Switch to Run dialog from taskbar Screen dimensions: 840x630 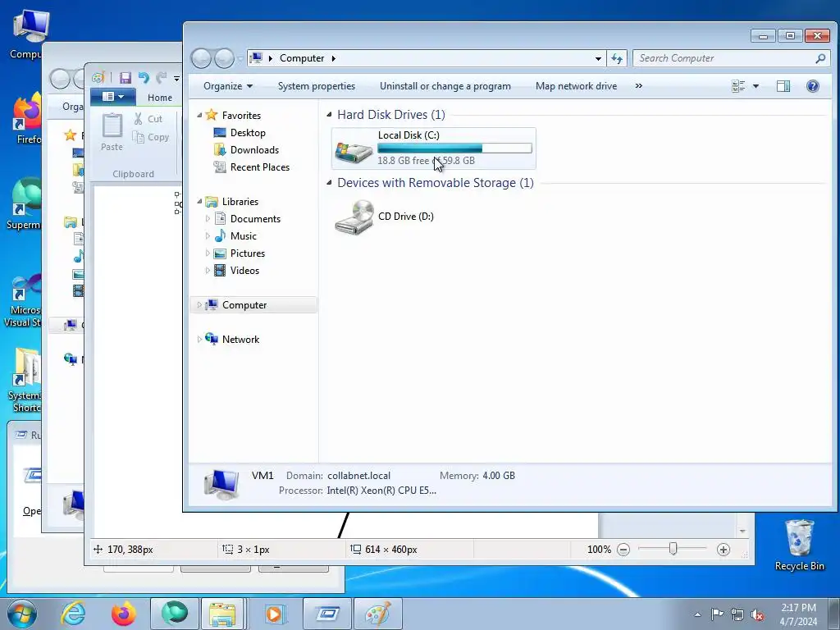click(x=326, y=614)
